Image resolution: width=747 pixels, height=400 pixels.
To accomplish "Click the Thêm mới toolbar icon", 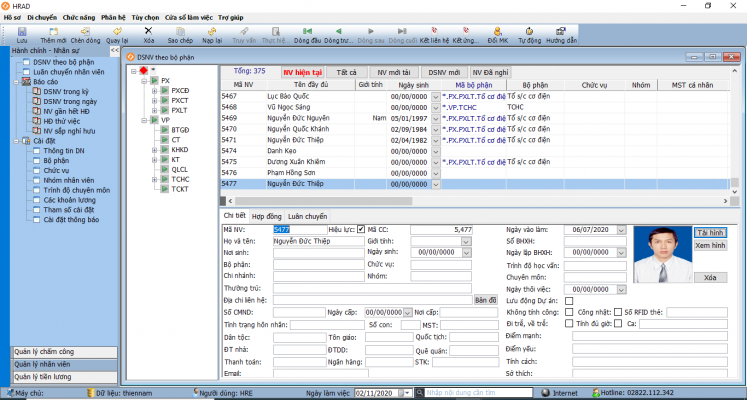I will click(x=53, y=31).
